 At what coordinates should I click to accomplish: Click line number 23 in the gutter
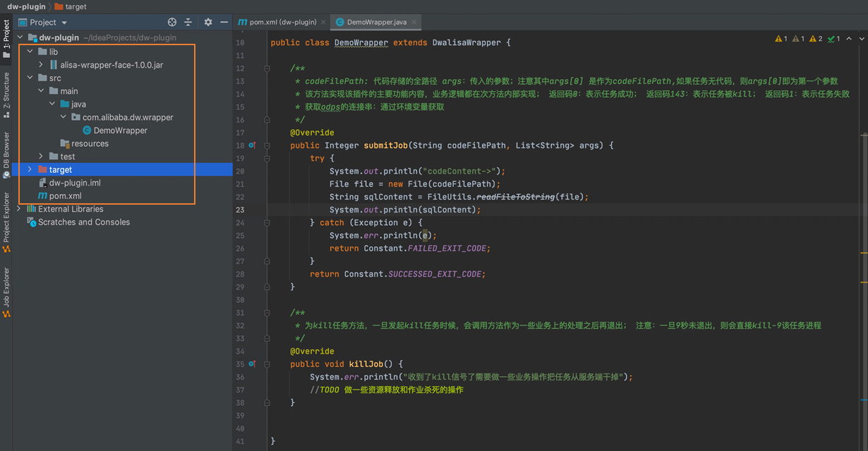(x=240, y=210)
